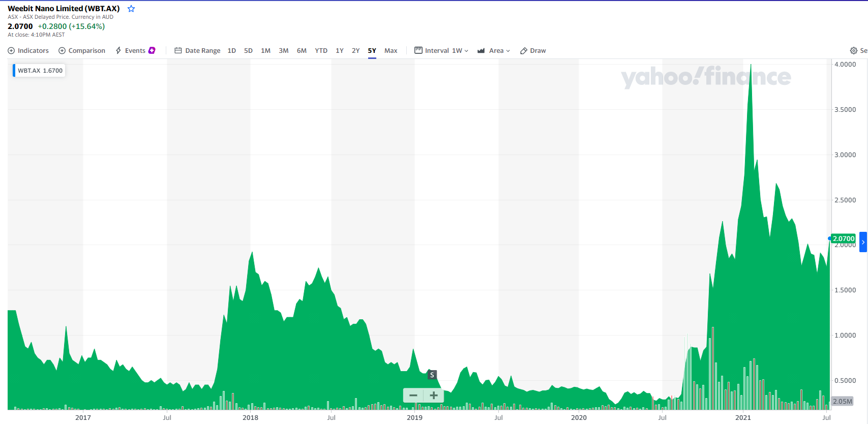868x424 pixels.
Task: Select the 2Y range
Action: click(x=356, y=50)
